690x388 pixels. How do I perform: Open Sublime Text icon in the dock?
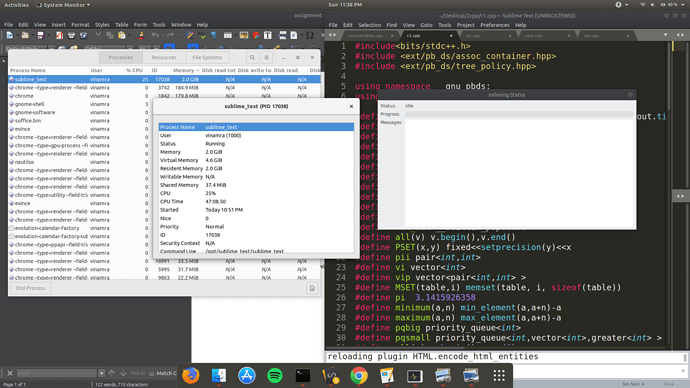pos(330,376)
